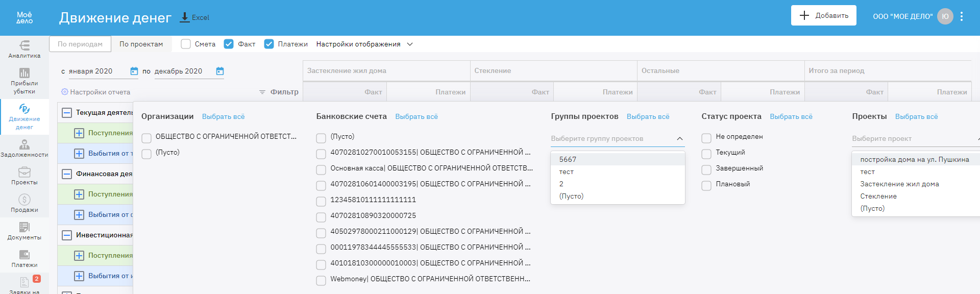980x294 pixels.
Task: Open the three-dot menu in header
Action: (962, 16)
